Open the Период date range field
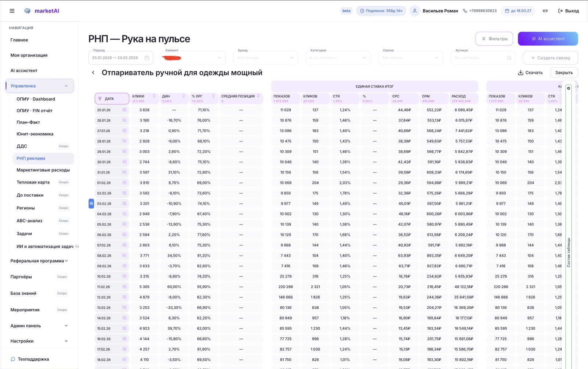Screen dimensions: 588x369 tap(121, 58)
